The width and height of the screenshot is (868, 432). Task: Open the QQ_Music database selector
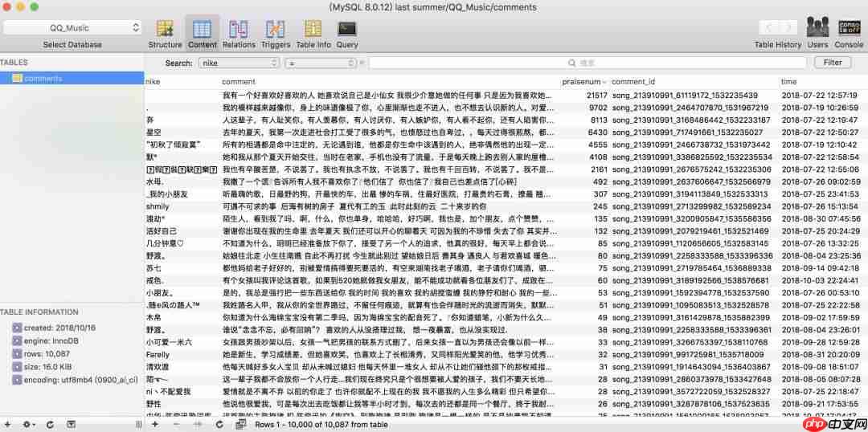(72, 27)
